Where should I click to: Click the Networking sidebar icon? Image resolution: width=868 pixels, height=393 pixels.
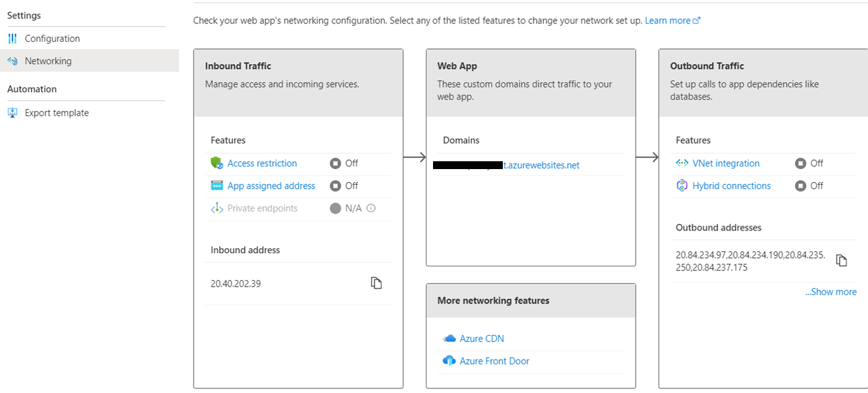[x=12, y=61]
